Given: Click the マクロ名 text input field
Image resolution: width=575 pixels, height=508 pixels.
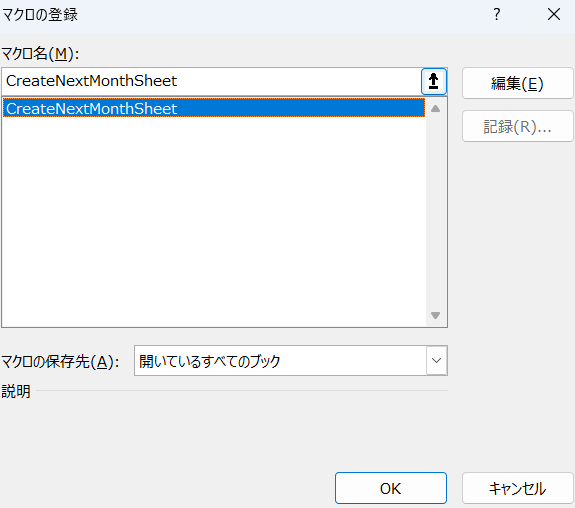Looking at the screenshot, I should click(x=211, y=81).
